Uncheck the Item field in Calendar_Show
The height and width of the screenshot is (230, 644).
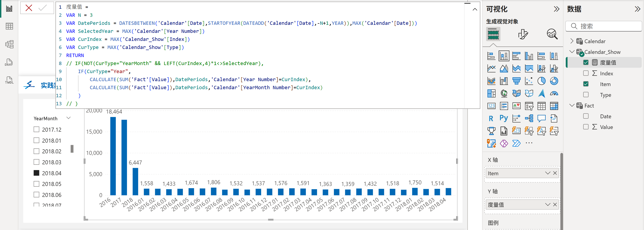point(586,84)
